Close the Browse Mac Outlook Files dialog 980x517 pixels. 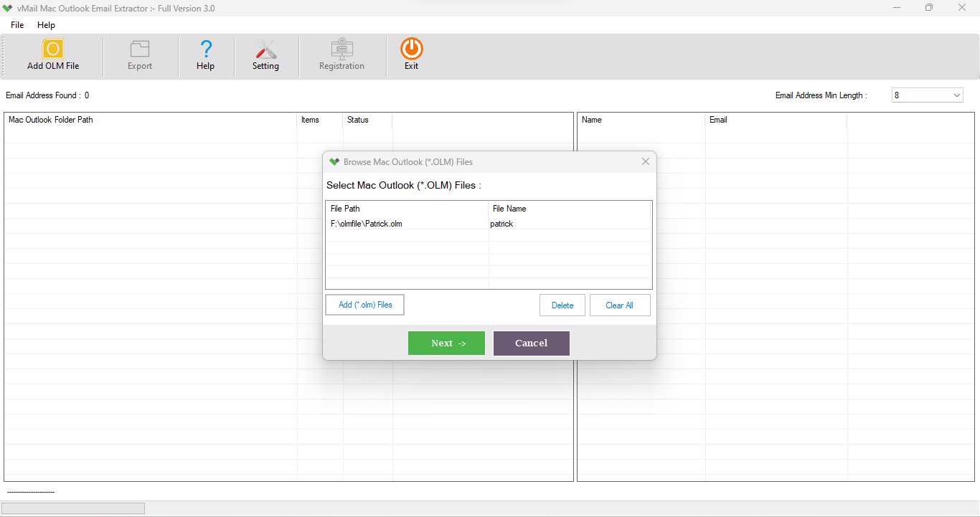point(646,161)
